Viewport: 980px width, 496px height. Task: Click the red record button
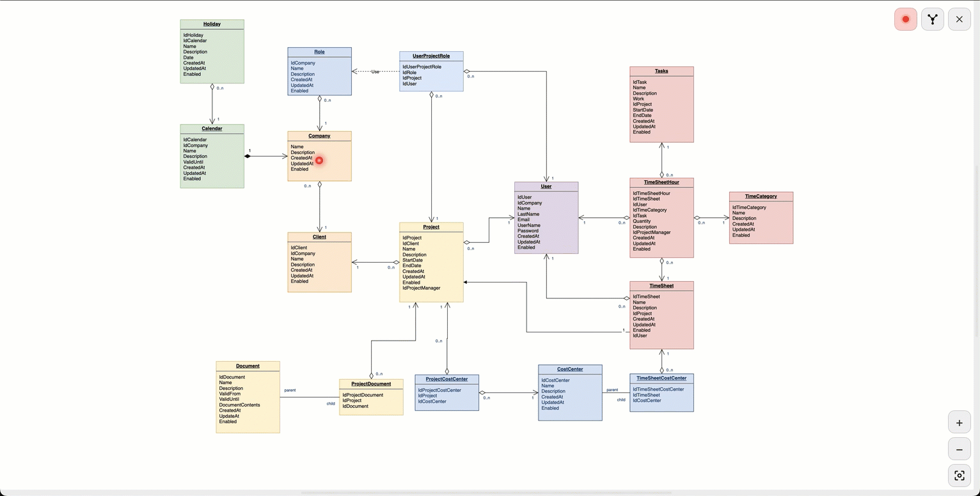click(905, 19)
